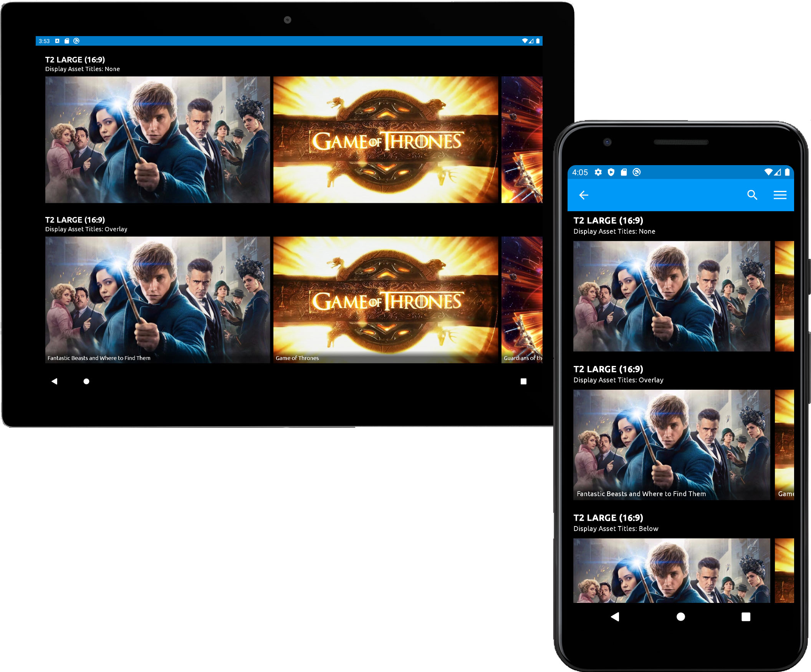This screenshot has width=811, height=672.
Task: Tap the 'A' keyboard icon in tablet status bar
Action: coord(57,41)
